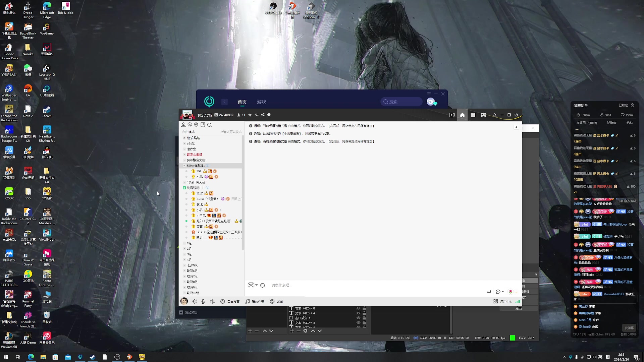Open audio mixer sliders icon
This screenshot has height=362, width=644.
coord(212,301)
